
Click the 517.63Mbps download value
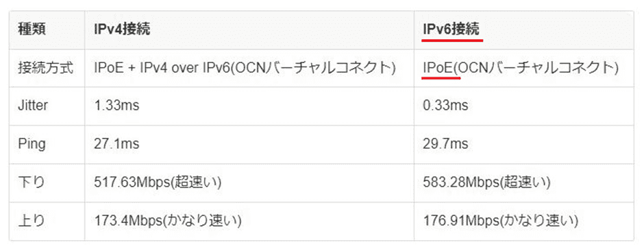point(158,182)
